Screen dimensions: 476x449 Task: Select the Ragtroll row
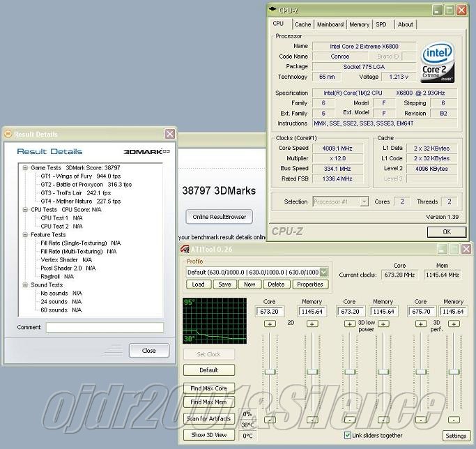[x=57, y=277]
